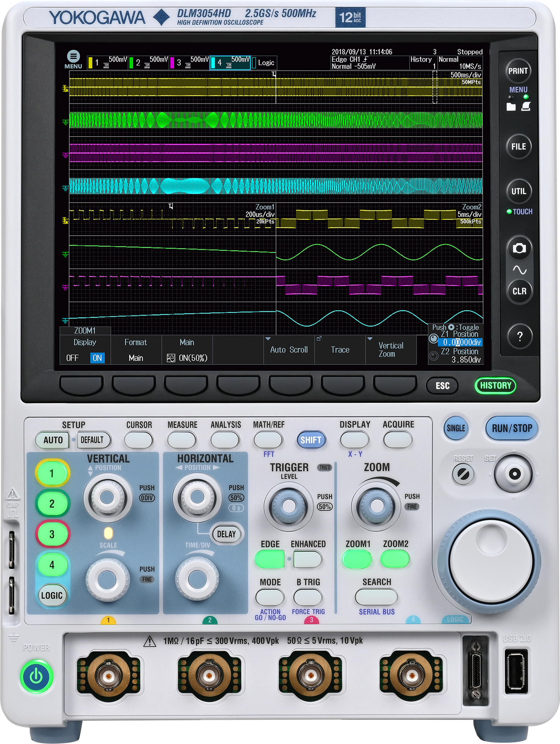This screenshot has width=560, height=744.
Task: Open the Trace selection popup
Action: pyautogui.click(x=340, y=349)
